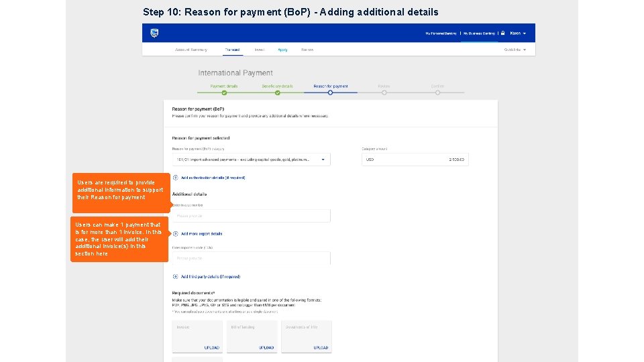Click the importers code input field
The width and height of the screenshot is (644, 362).
[x=251, y=259]
